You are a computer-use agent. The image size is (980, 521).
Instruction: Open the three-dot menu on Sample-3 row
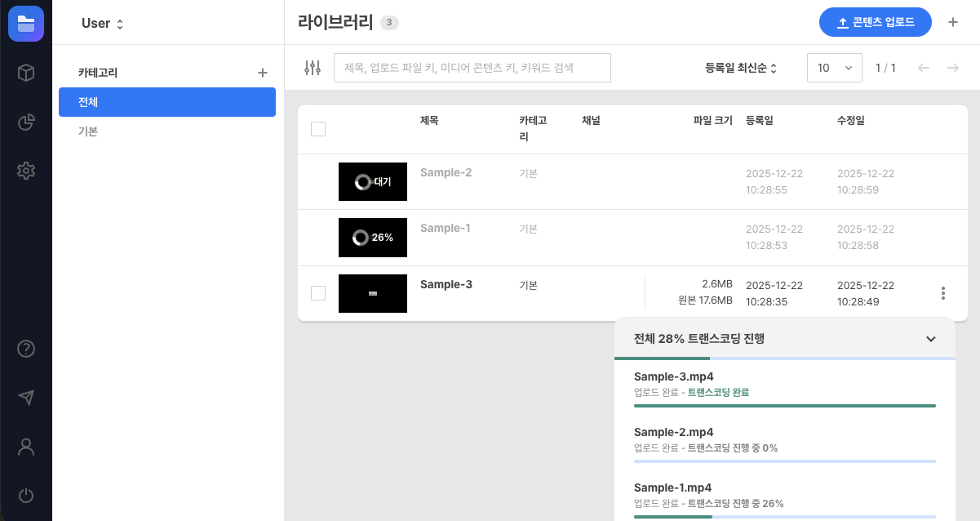point(943,293)
